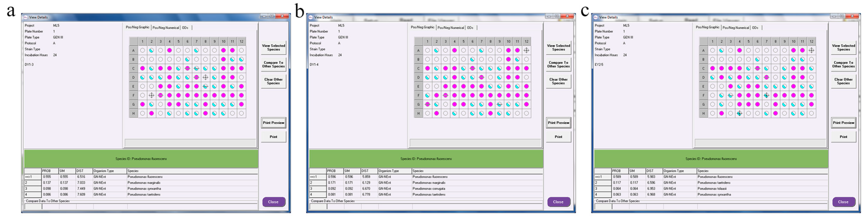Open Pos/Neg Numerical tab in EY2-5 window
The image size is (868, 220).
point(736,28)
